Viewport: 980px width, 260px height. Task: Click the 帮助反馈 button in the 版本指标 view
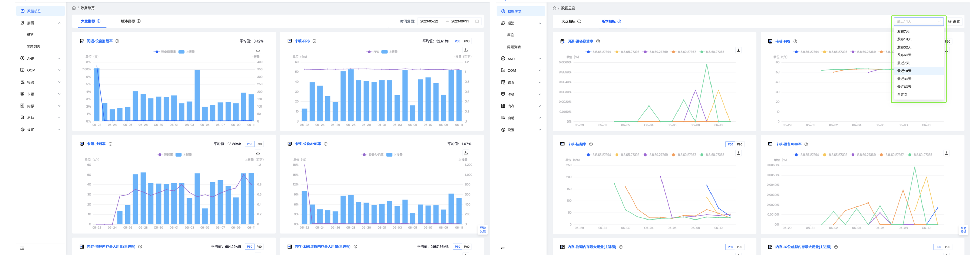[963, 230]
